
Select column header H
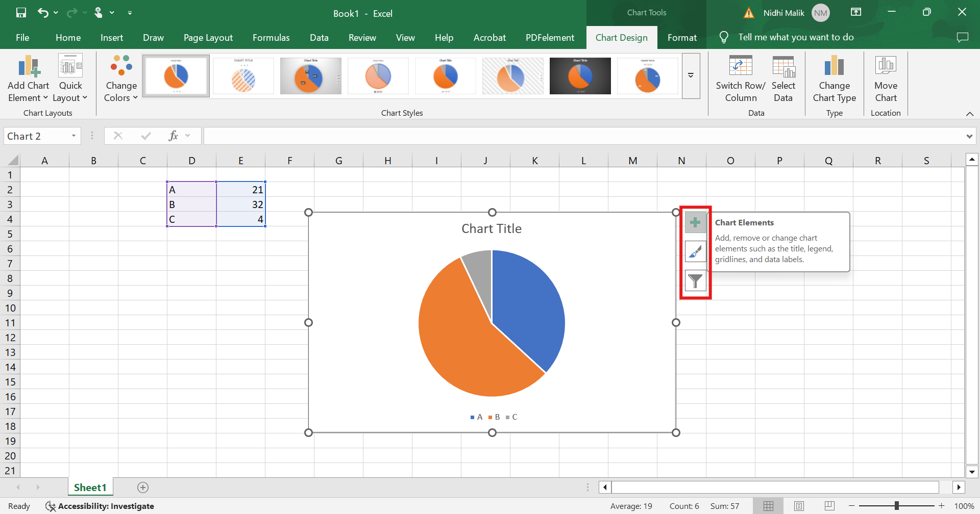[x=388, y=161]
